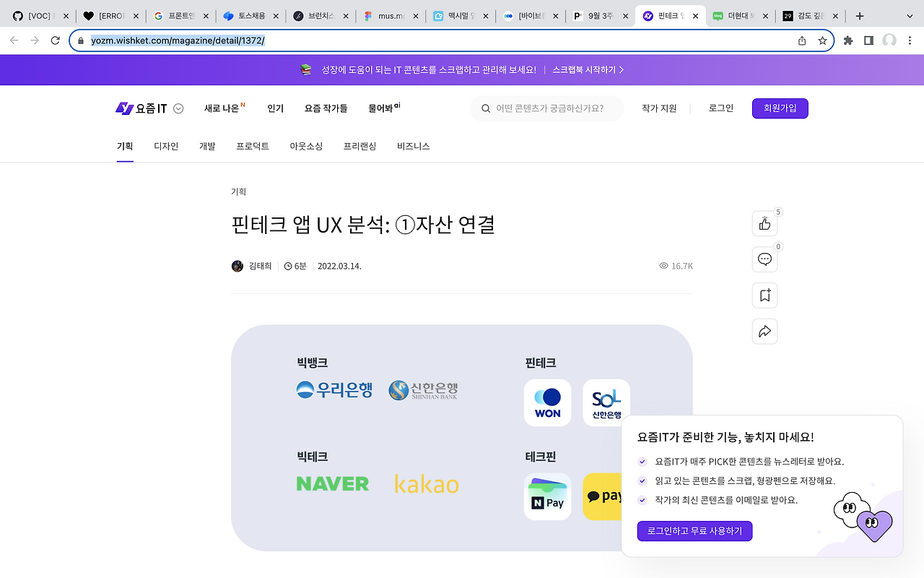Screen dimensions: 924x578
Task: Scrap the article with the bookmark-plus icon
Action: tap(765, 296)
